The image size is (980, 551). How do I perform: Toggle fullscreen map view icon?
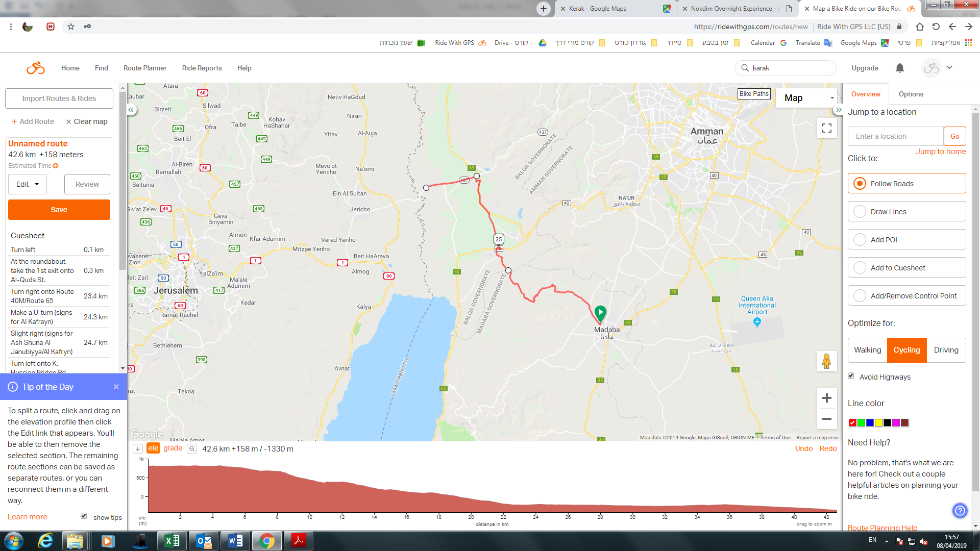827,128
